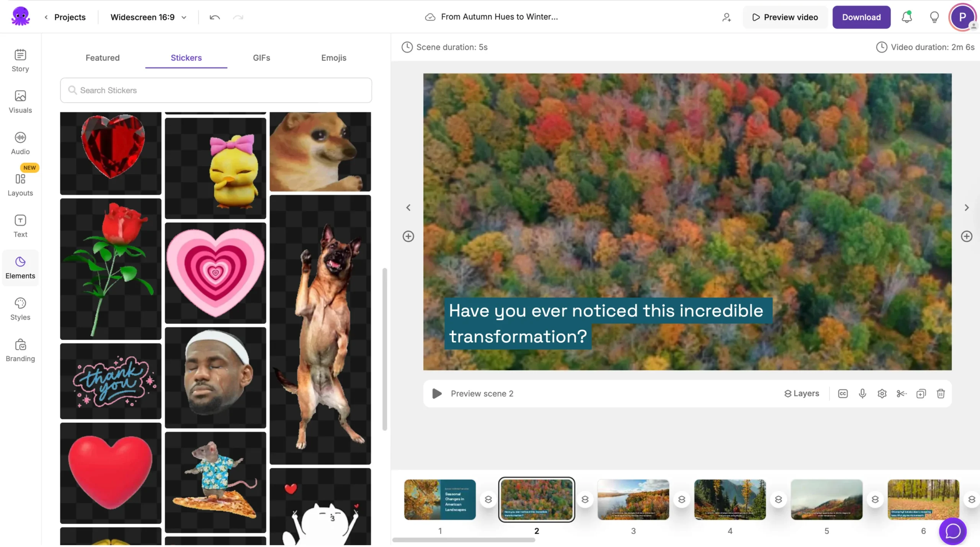Open the Layers panel for scene 2
This screenshot has height=547, width=980.
tap(802, 394)
